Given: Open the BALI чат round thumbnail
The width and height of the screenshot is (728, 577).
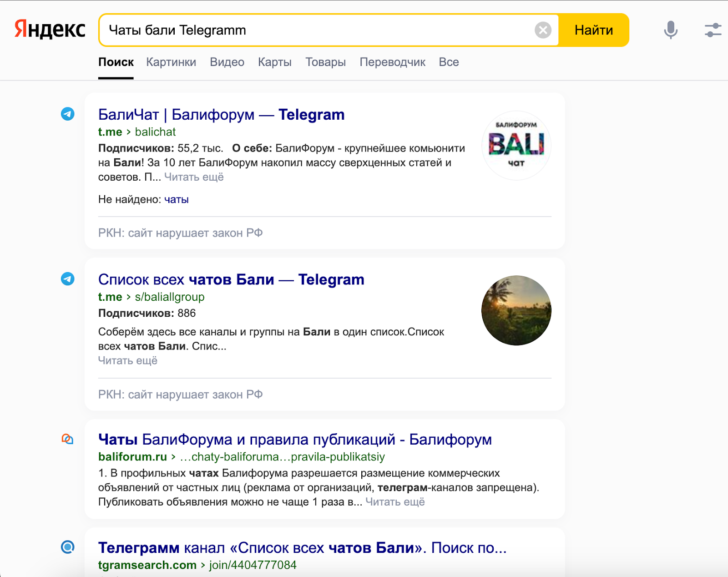Looking at the screenshot, I should tap(516, 146).
